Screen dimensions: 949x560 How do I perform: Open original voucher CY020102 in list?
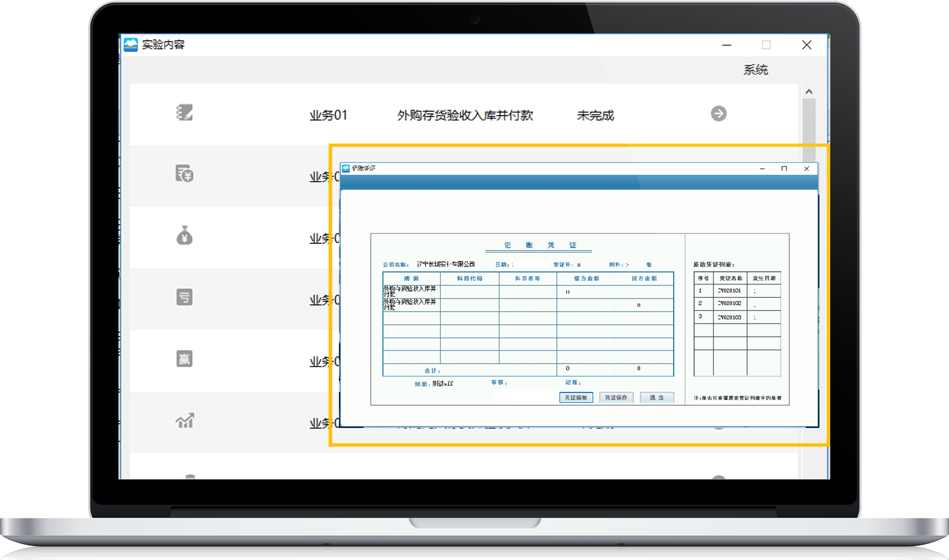(x=729, y=303)
